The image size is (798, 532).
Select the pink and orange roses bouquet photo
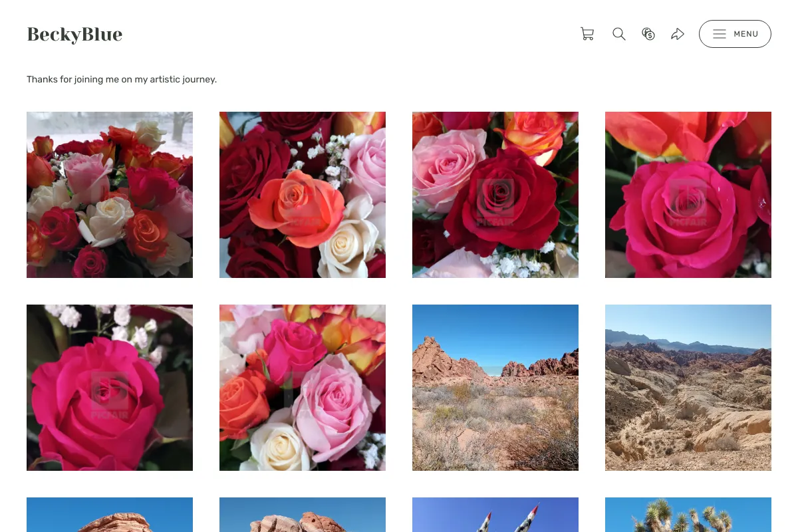[x=303, y=388]
